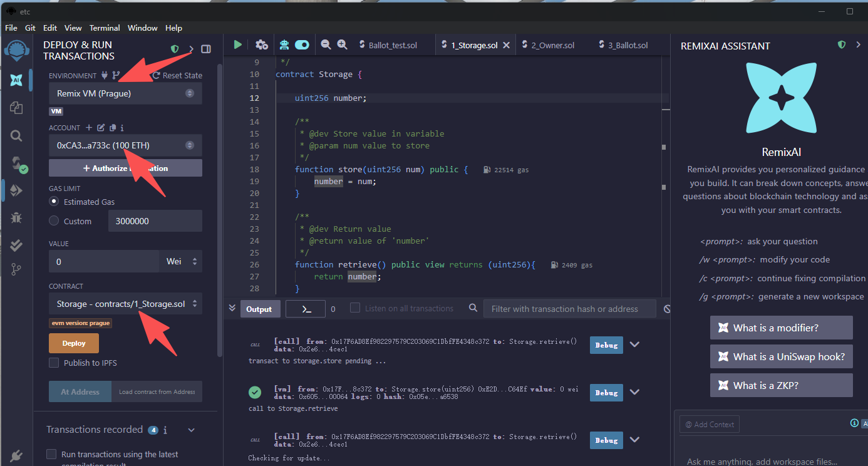Toggle the AI copilot switch
The height and width of the screenshot is (466, 868).
[x=302, y=44]
